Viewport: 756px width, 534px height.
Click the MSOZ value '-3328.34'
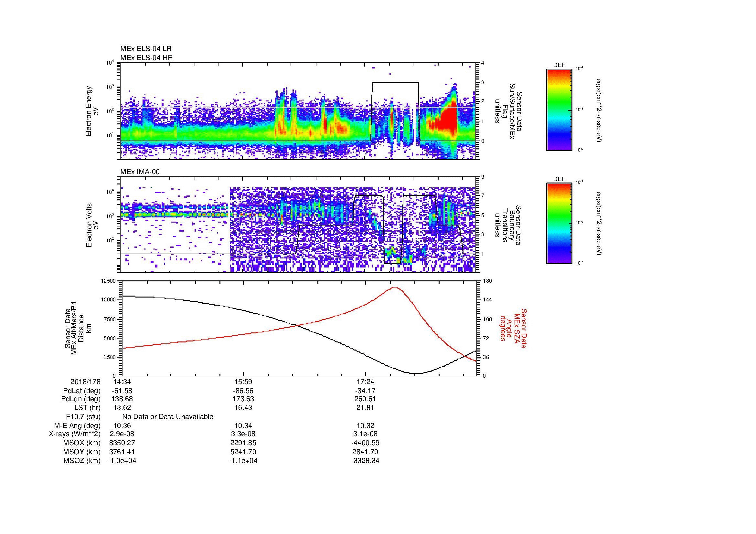365,461
